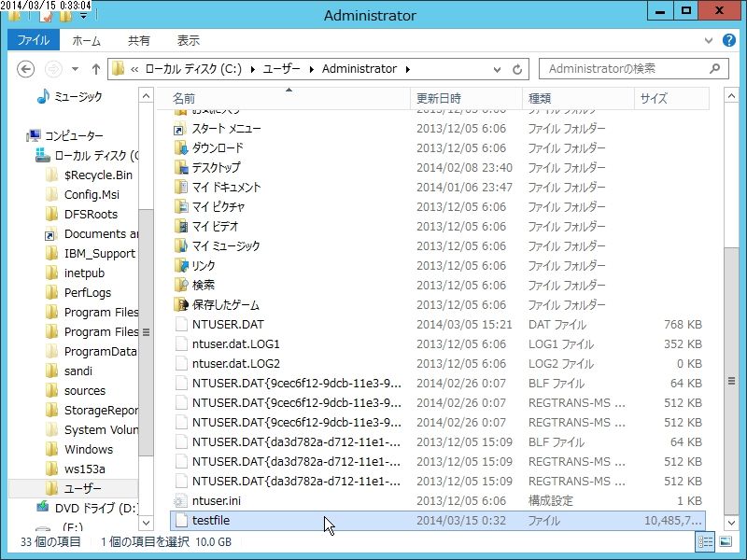Viewport: 747px width, 560px height.
Task: Select DFSRoots folder in tree
Action: (x=91, y=215)
